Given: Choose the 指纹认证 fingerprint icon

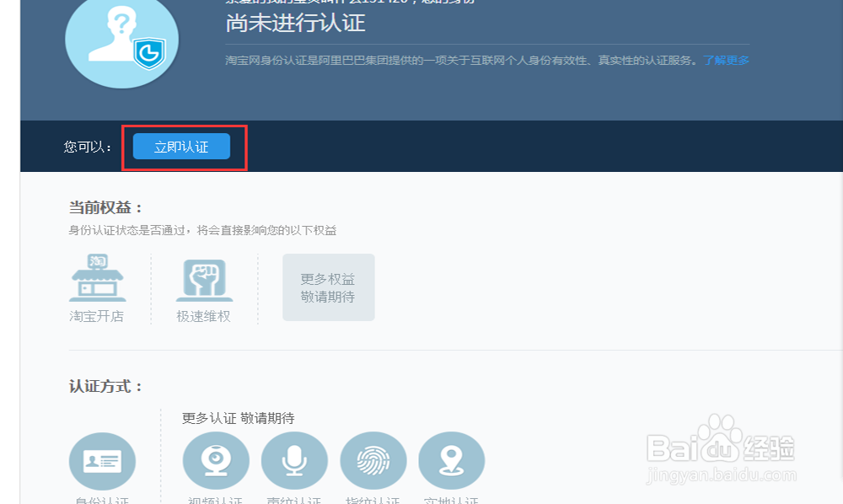Looking at the screenshot, I should [x=373, y=461].
